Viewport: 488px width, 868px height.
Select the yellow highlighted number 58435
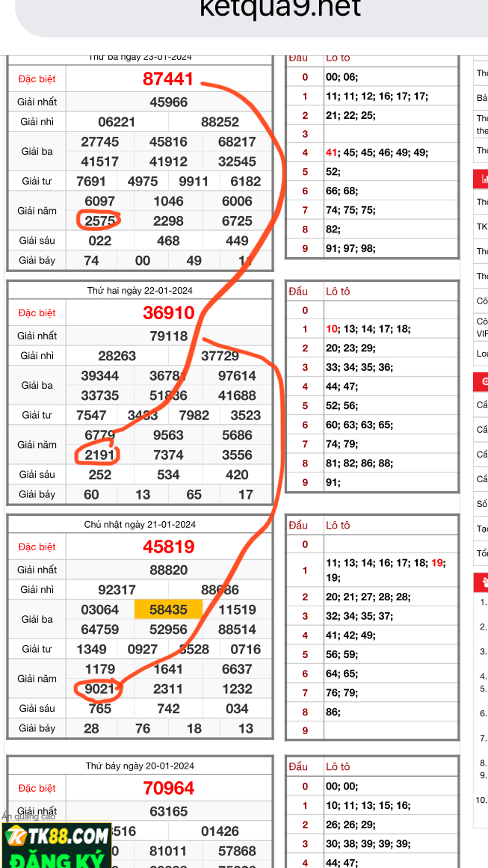(168, 609)
